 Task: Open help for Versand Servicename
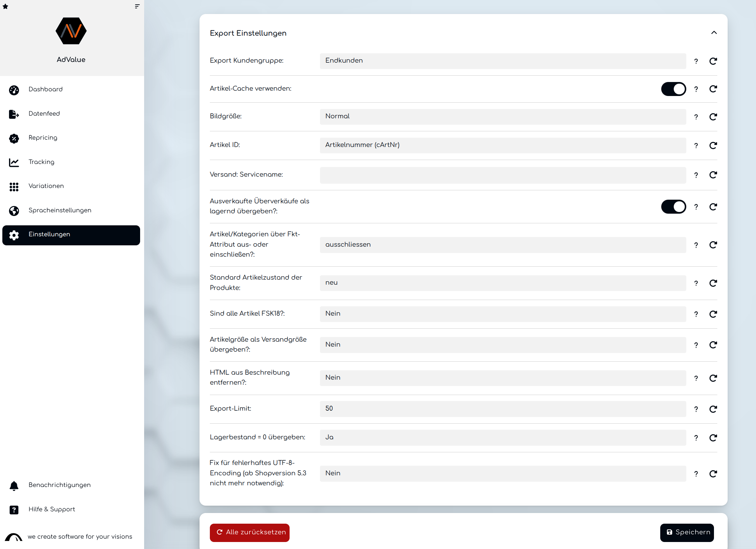696,175
